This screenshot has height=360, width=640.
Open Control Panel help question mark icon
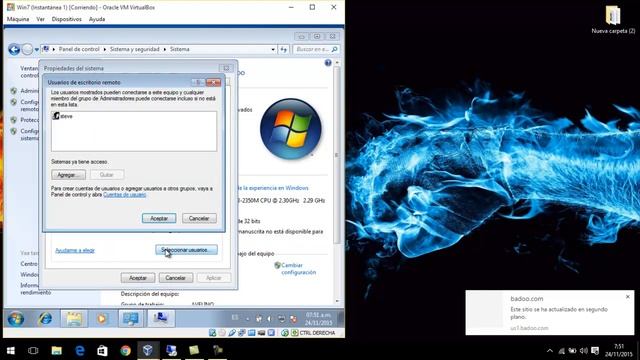(x=328, y=63)
